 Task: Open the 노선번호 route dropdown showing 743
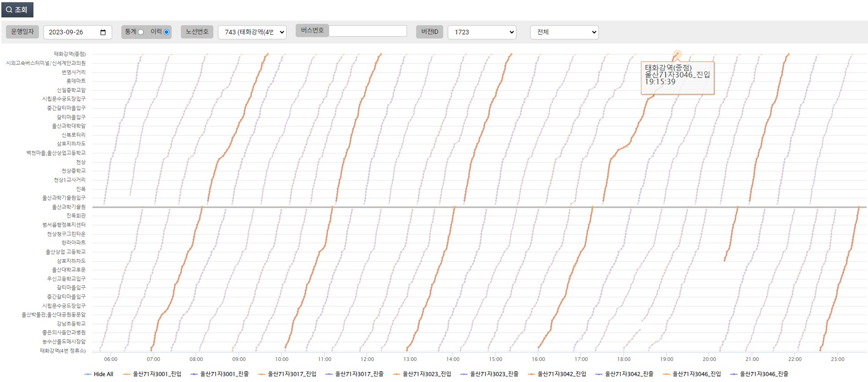point(252,32)
